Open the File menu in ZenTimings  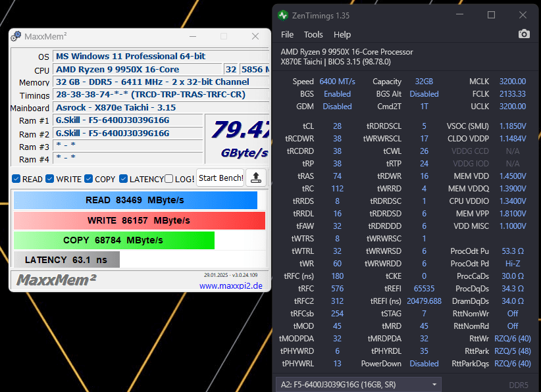coord(287,34)
